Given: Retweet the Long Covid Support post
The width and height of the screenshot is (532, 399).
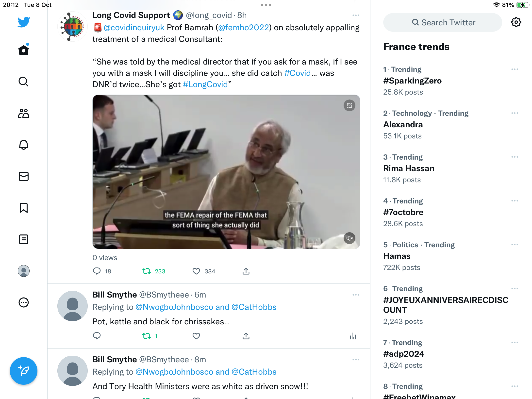Looking at the screenshot, I should [147, 271].
